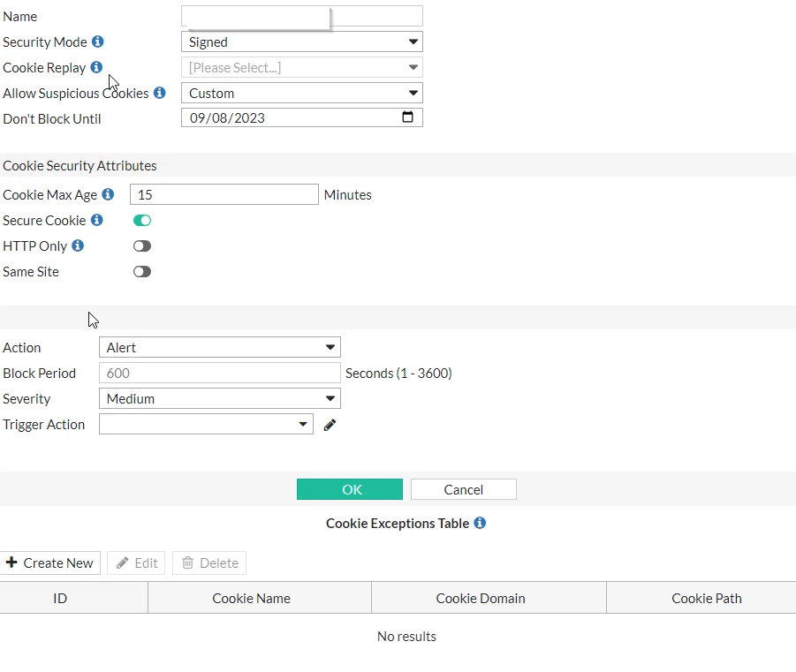
Task: Open the Severity dropdown set to Medium
Action: coord(220,398)
